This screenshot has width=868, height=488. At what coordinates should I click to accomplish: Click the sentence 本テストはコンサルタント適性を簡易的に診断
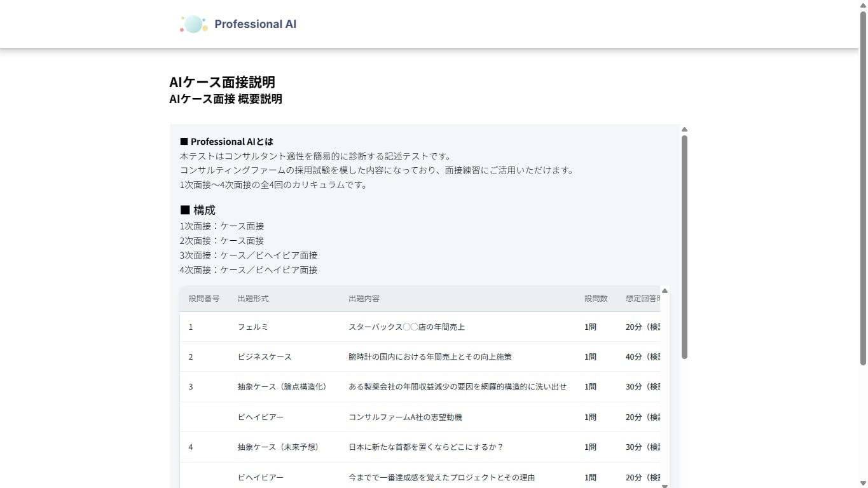[x=315, y=156]
